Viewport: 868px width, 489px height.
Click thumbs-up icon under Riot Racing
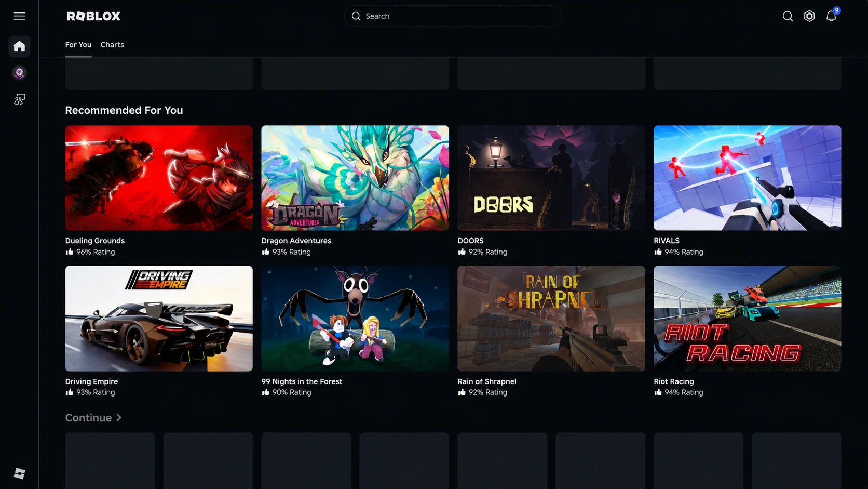(x=658, y=392)
